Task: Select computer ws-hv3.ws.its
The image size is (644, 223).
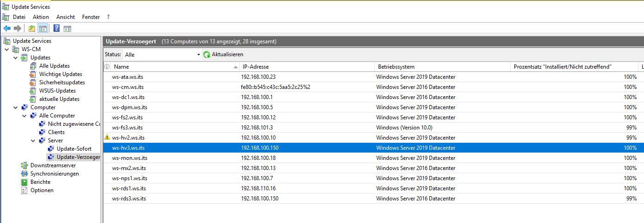Action: pyautogui.click(x=373, y=148)
